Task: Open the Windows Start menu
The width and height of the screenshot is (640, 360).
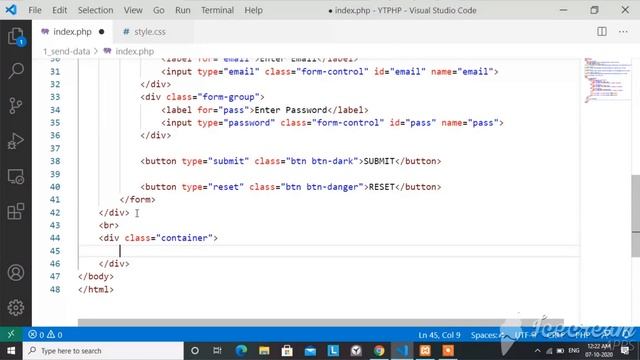Action: coord(11,351)
